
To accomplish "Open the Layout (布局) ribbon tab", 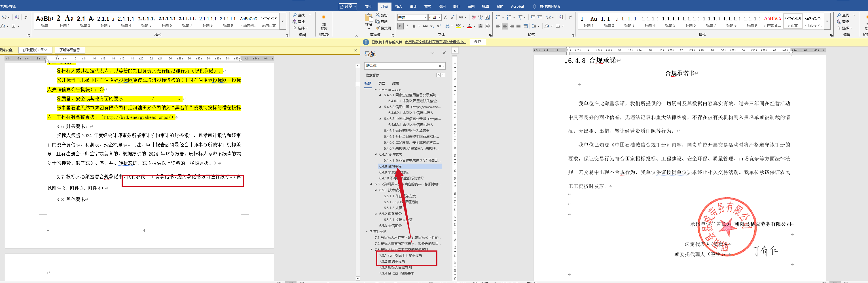I will [x=427, y=7].
